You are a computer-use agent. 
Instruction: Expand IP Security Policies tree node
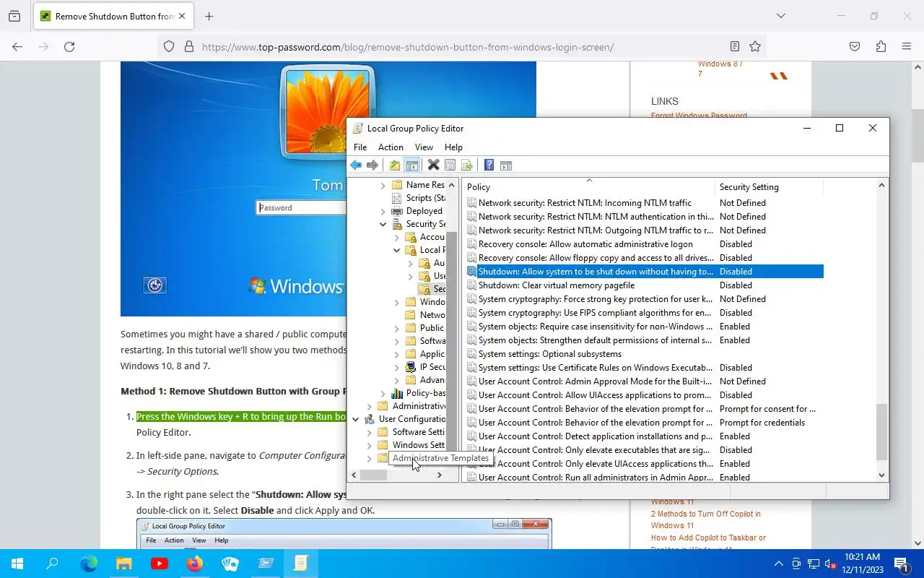click(396, 367)
